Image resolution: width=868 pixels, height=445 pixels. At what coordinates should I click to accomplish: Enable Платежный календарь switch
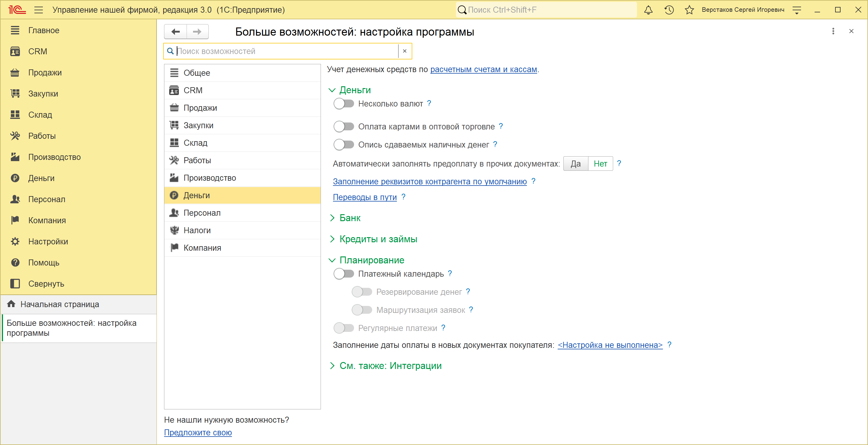coord(344,274)
